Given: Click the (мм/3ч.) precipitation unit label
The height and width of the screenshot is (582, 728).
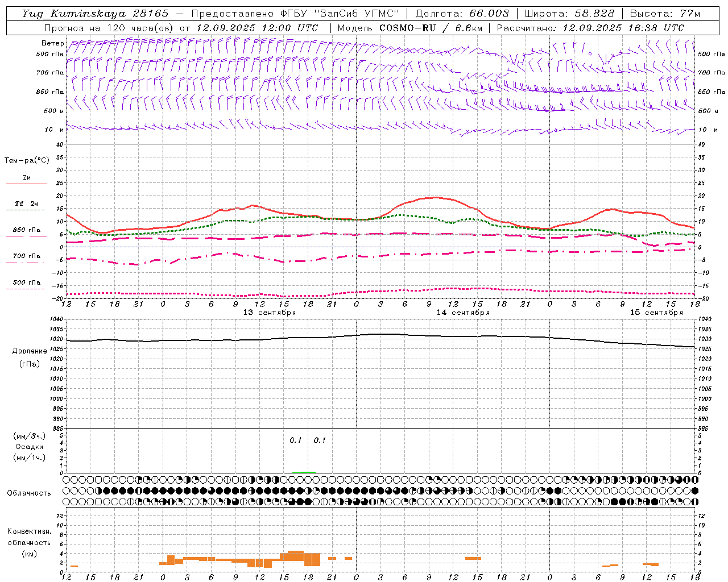Looking at the screenshot, I should click(x=29, y=436).
